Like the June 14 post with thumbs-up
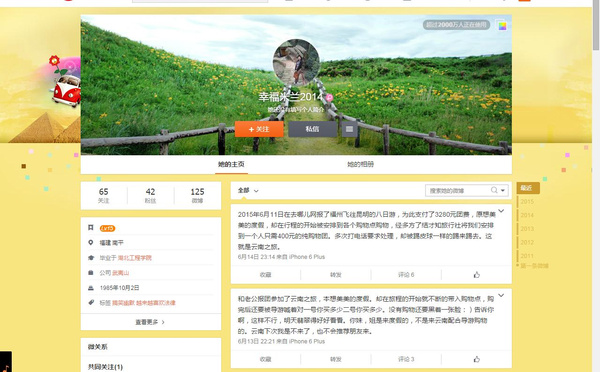600x372 pixels. point(476,275)
